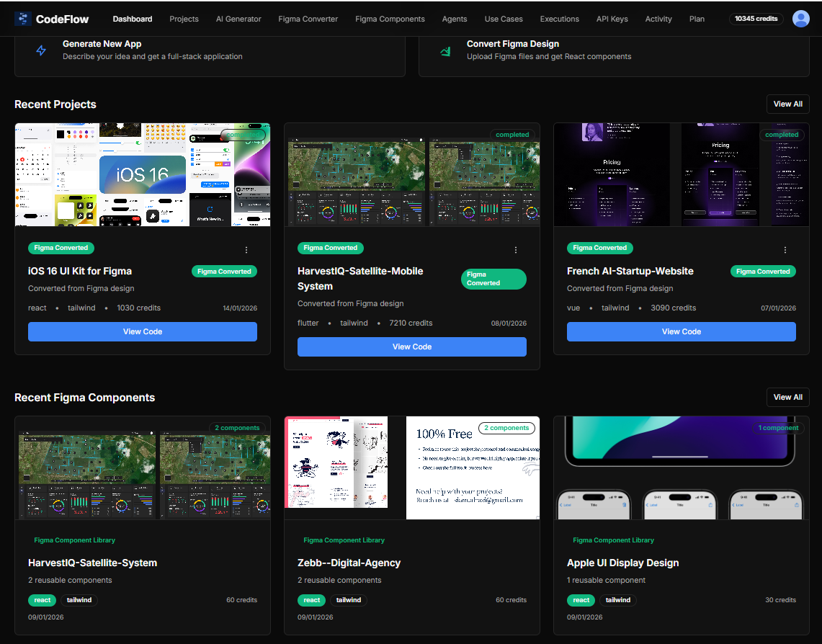
Task: Click completed badge on HarvestIQ project thumbnail
Action: (x=512, y=135)
